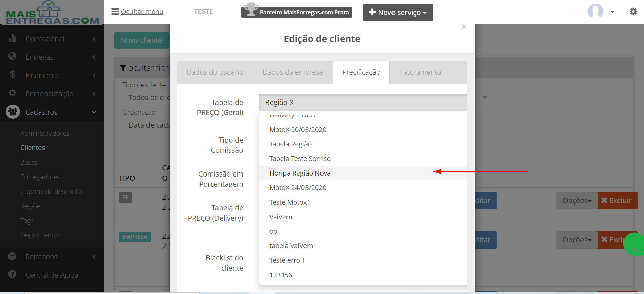Open the Tabela de PREÇO (Geral) select box
This screenshot has height=294, width=644.
[x=363, y=102]
